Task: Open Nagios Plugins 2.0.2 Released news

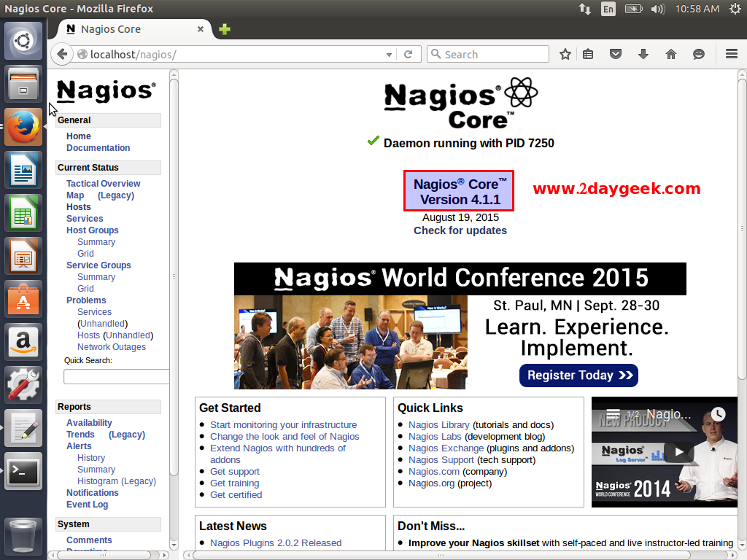Action: (276, 542)
